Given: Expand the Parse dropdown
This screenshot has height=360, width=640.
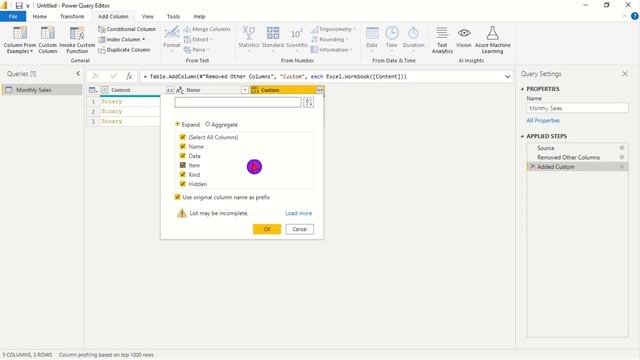Looking at the screenshot, I should (208, 50).
